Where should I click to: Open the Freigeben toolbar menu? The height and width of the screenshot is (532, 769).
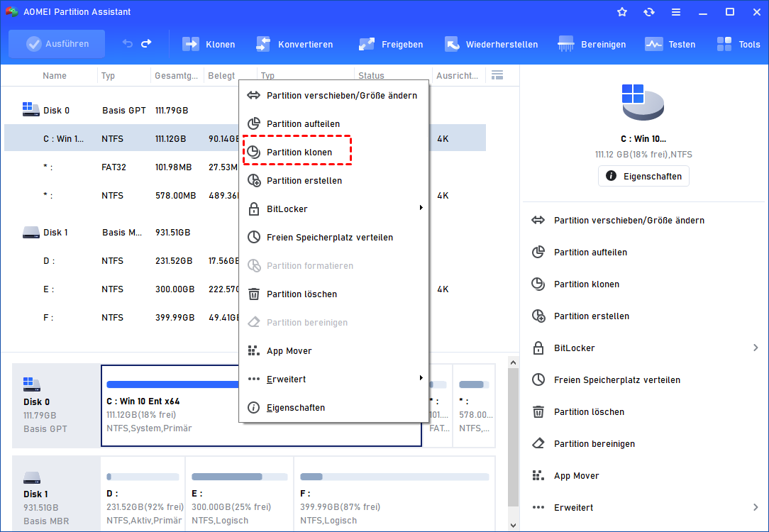[x=390, y=44]
